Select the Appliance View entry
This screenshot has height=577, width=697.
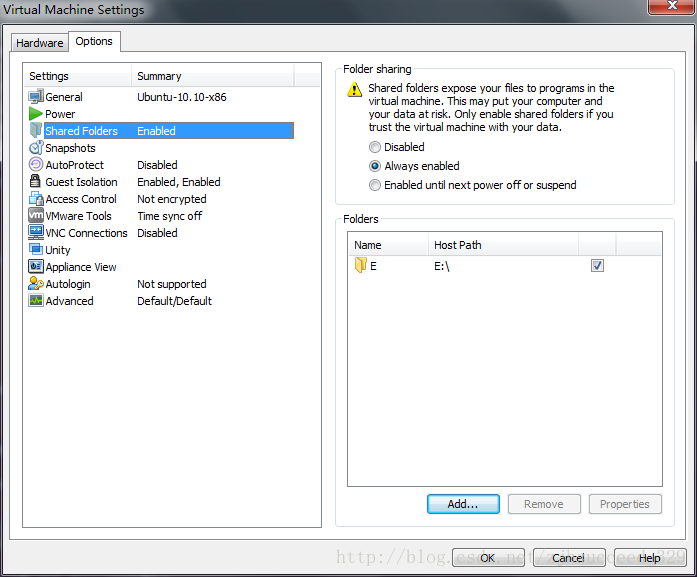pyautogui.click(x=160, y=267)
